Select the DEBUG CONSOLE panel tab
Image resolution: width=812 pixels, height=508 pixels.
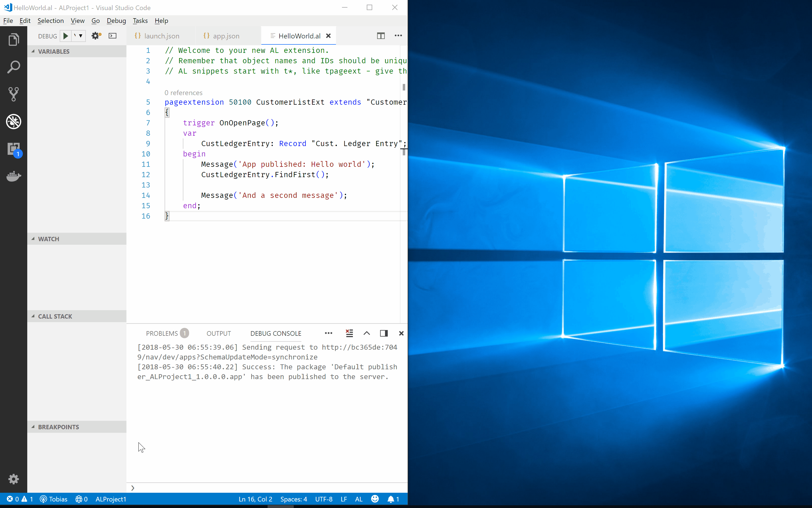(x=276, y=333)
